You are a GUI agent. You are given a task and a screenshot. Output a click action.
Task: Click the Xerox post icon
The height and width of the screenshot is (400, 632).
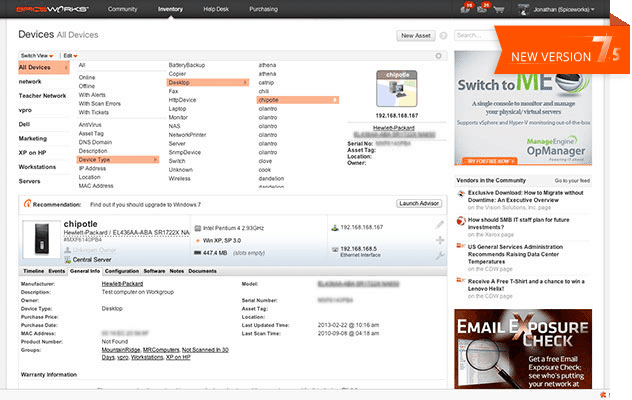coord(461,221)
